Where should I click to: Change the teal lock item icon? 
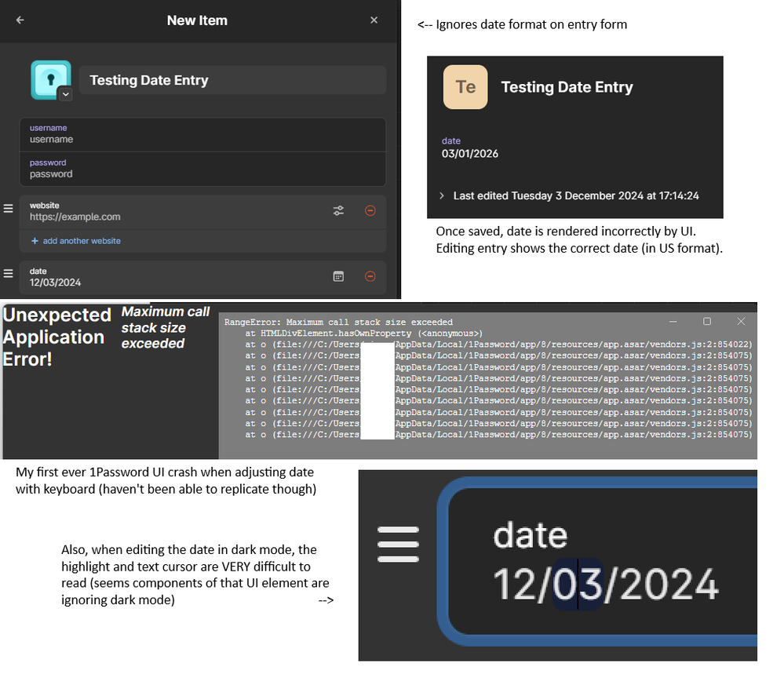click(50, 79)
